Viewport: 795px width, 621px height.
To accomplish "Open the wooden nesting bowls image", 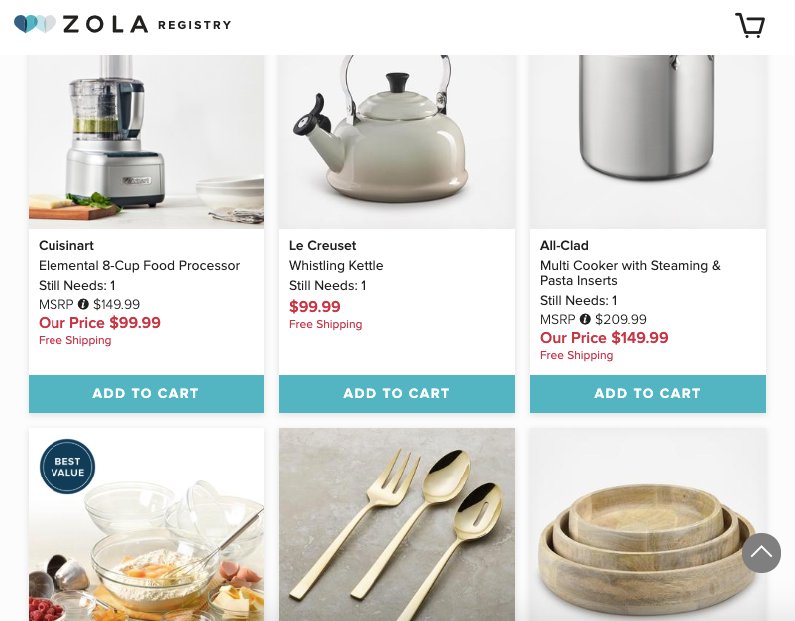I will point(647,525).
